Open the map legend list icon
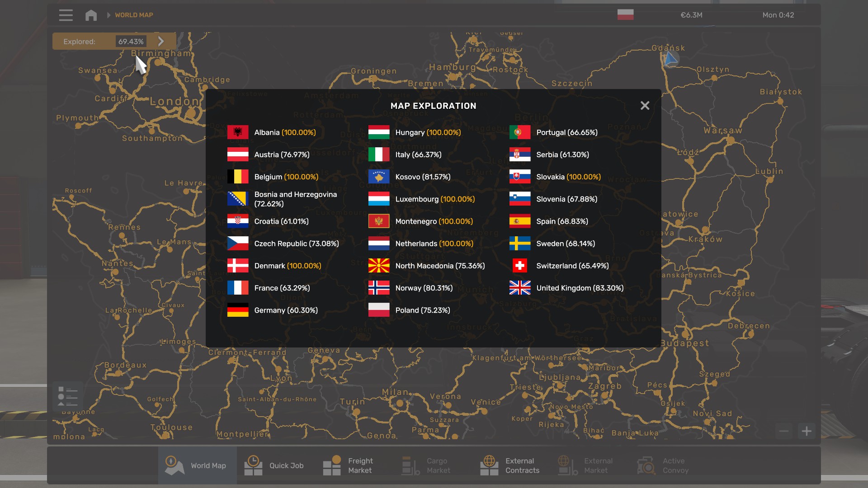Screen dimensions: 868x488 pyautogui.click(x=68, y=396)
